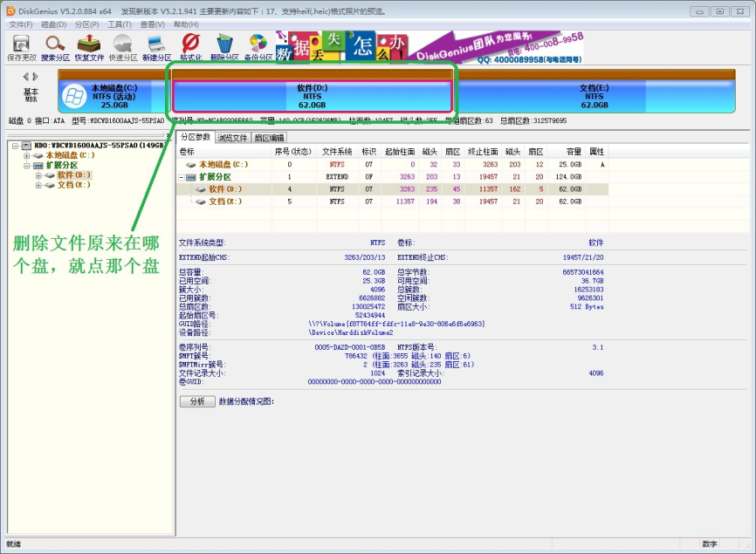This screenshot has width=756, height=554.
Task: Select the 软件(D:) partition bar in disk map
Action: (312, 96)
